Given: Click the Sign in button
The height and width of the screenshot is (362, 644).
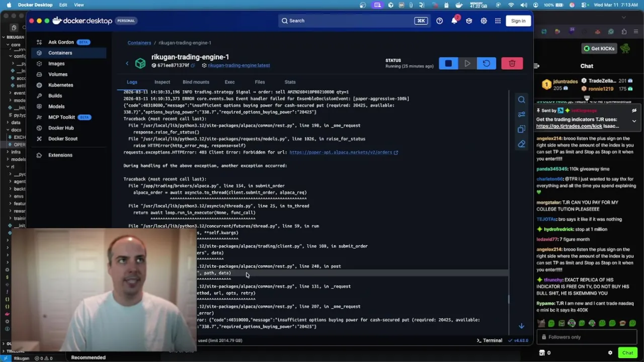Looking at the screenshot, I should tap(518, 21).
